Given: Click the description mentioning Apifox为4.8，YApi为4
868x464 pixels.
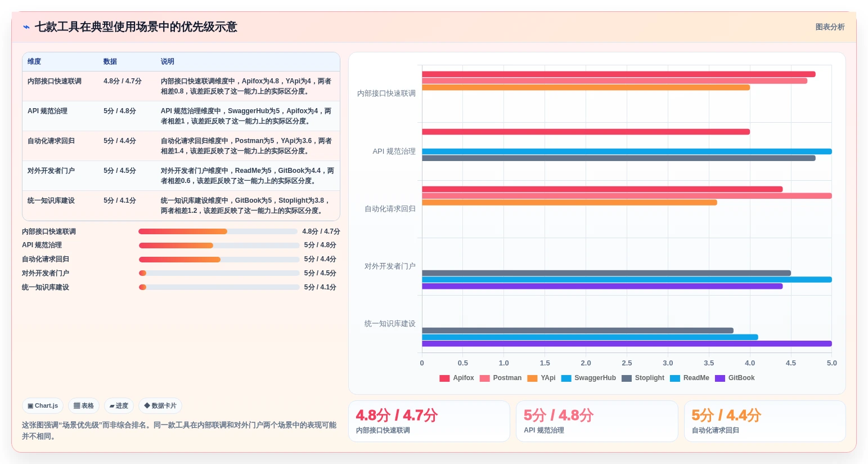Looking at the screenshot, I should pyautogui.click(x=246, y=86).
